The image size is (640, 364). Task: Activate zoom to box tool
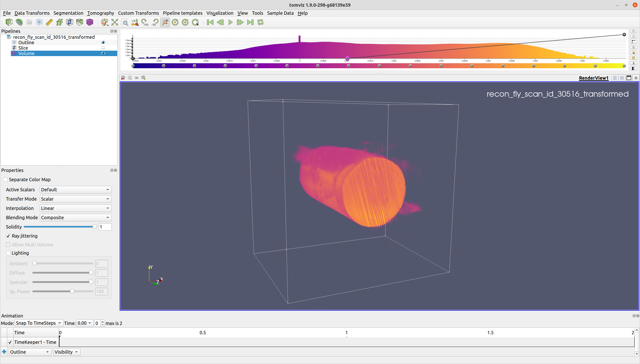125,22
